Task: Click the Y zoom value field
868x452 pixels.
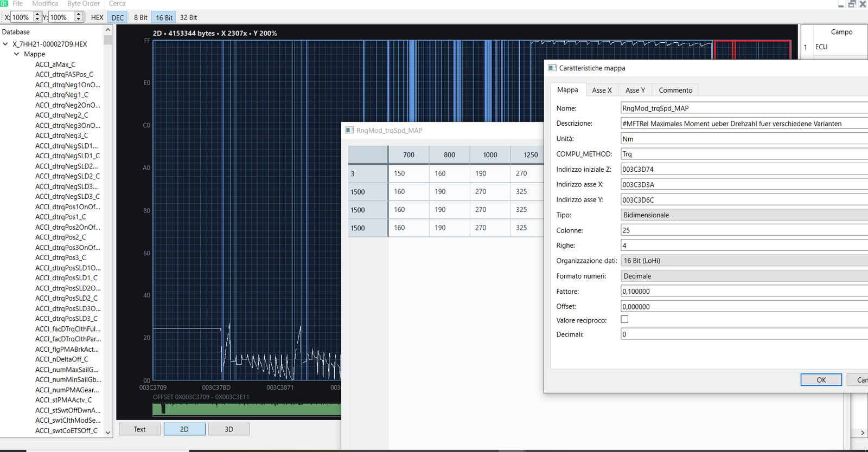Action: 62,17
